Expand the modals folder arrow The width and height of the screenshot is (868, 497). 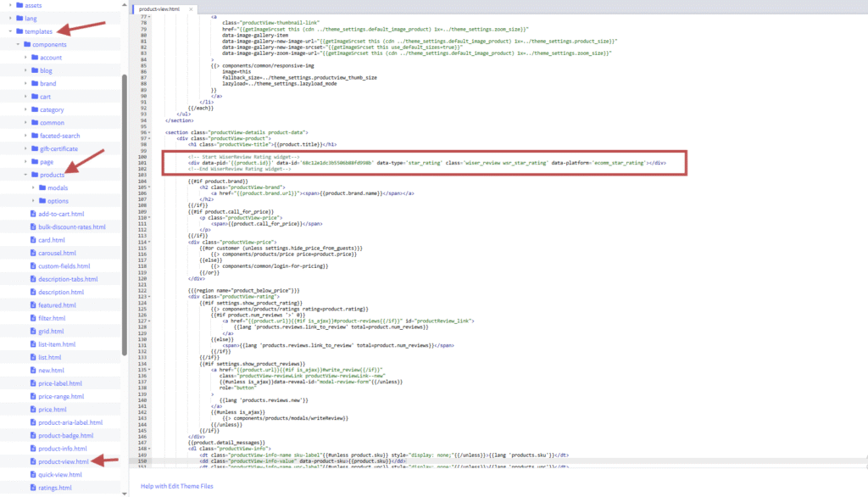pos(33,187)
